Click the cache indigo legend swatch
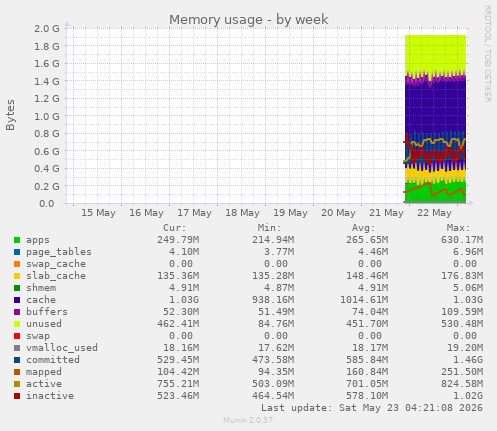Image resolution: width=497 pixels, height=431 pixels. coord(17,300)
